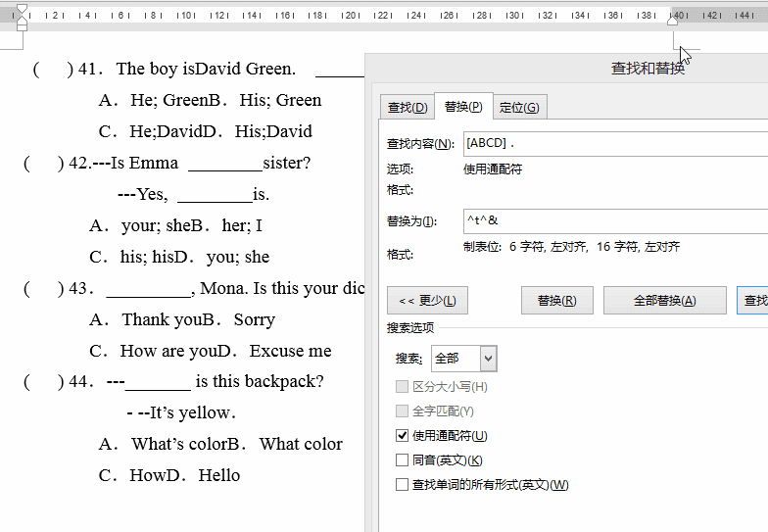Select the 替换(P) tab
This screenshot has height=532, width=768.
[462, 106]
